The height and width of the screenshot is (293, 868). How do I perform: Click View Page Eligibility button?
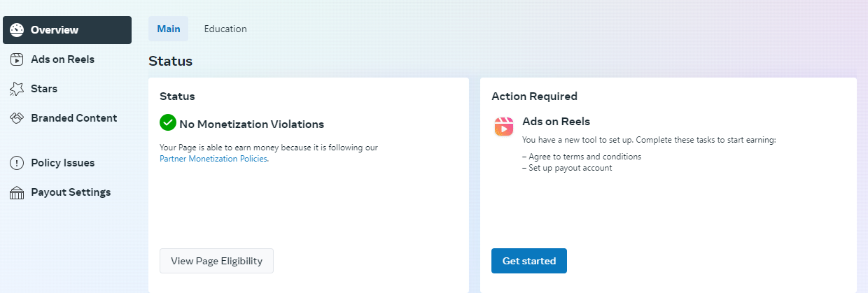tap(216, 261)
